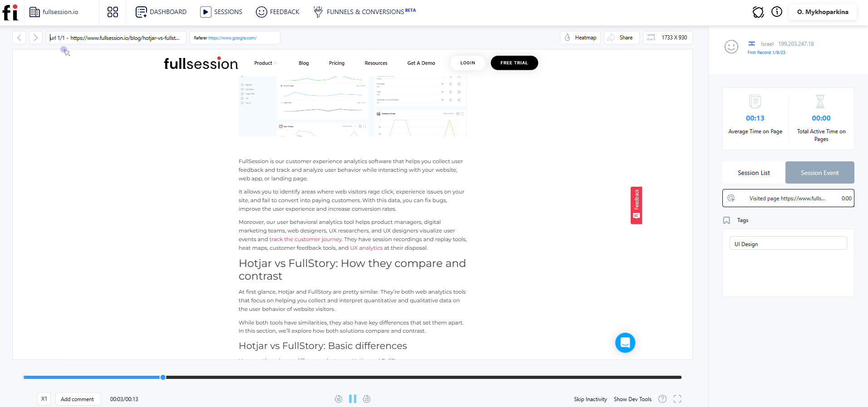Image resolution: width=868 pixels, height=407 pixels.
Task: Click the playback progress slider handle
Action: click(163, 377)
